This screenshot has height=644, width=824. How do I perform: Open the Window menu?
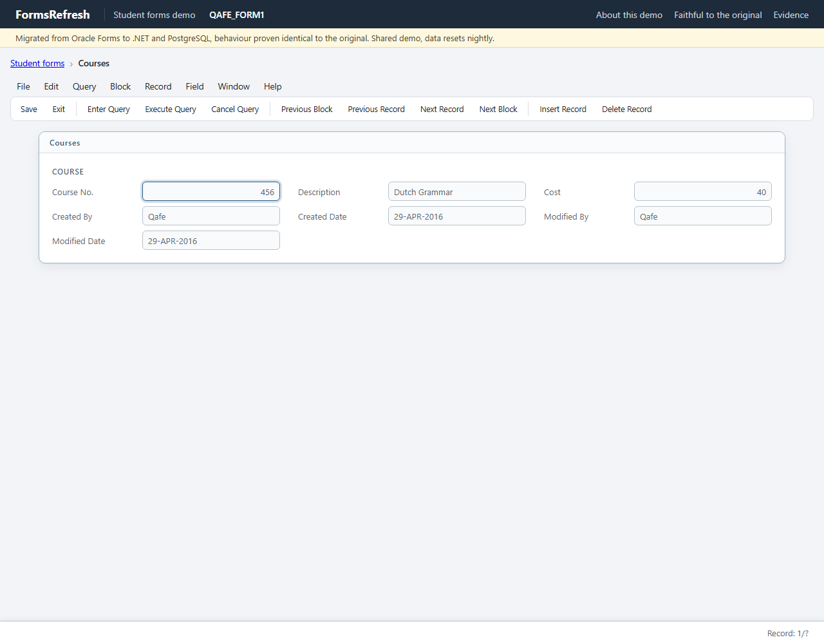coord(234,86)
